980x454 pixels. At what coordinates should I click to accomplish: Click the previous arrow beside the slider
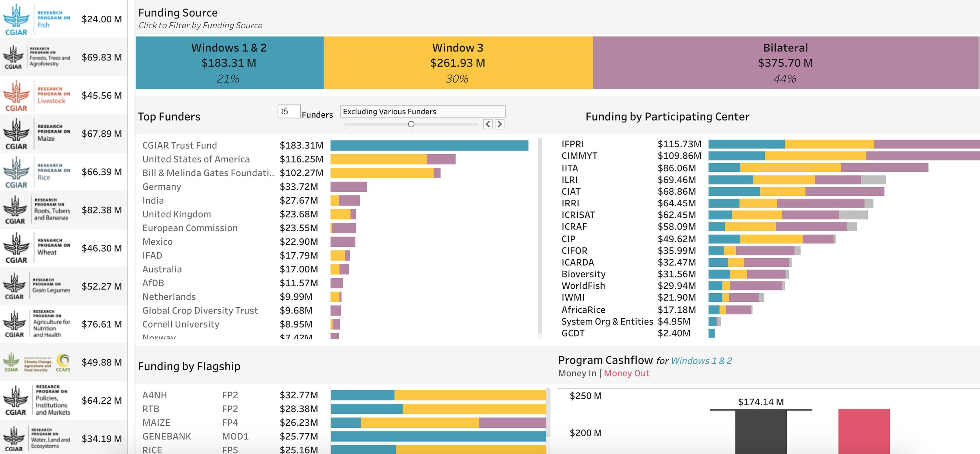click(x=488, y=124)
